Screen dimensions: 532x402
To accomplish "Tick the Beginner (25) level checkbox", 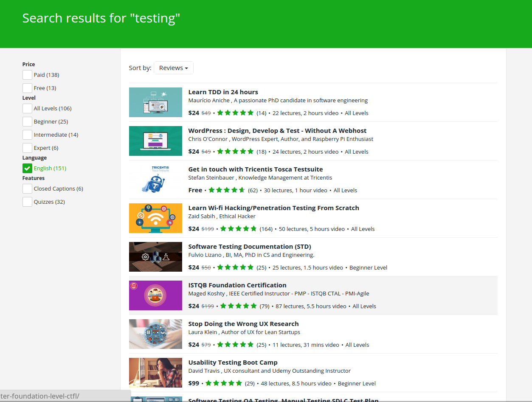I will pos(27,122).
